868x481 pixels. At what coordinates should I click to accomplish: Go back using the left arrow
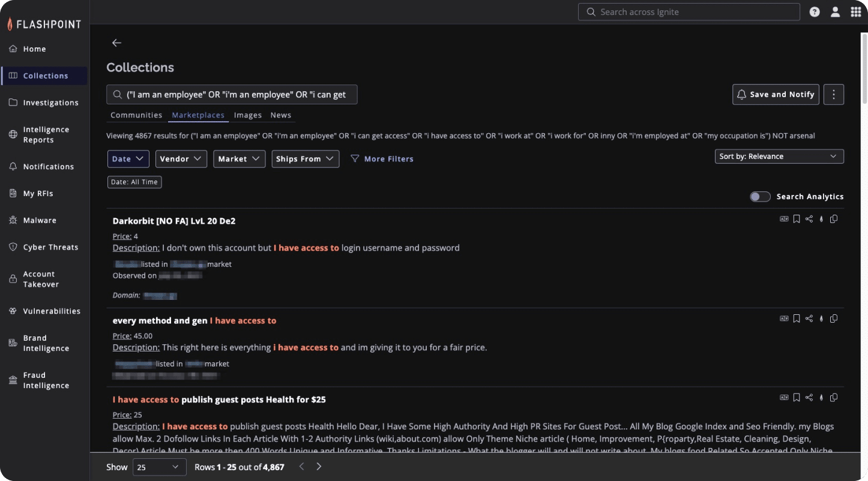(x=116, y=43)
